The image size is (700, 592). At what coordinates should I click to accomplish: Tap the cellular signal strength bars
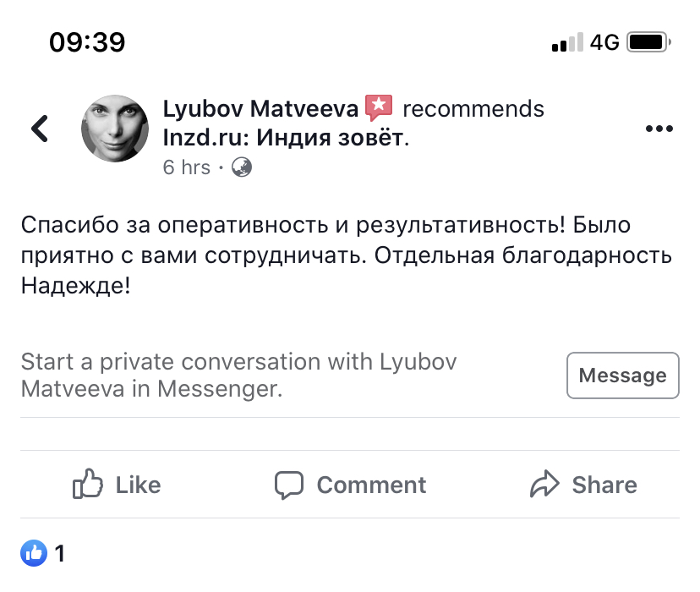click(x=566, y=42)
